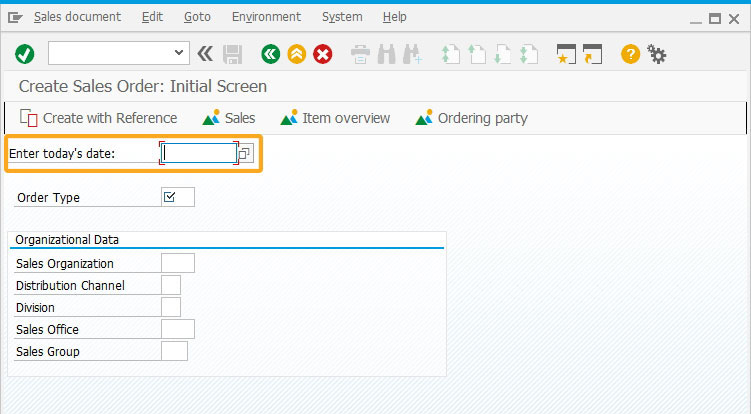The width and height of the screenshot is (751, 414).
Task: Click the window menu icon beside Sales document
Action: click(15, 18)
